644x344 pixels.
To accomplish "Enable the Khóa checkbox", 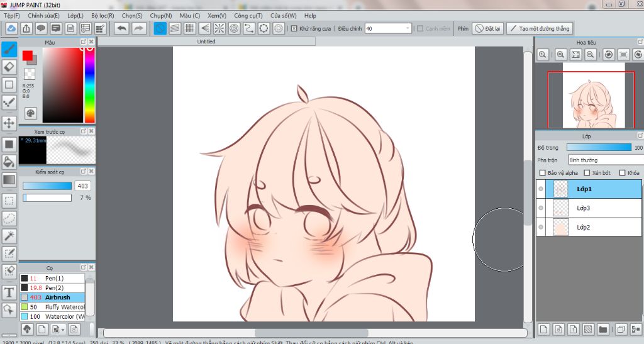I will [x=622, y=173].
